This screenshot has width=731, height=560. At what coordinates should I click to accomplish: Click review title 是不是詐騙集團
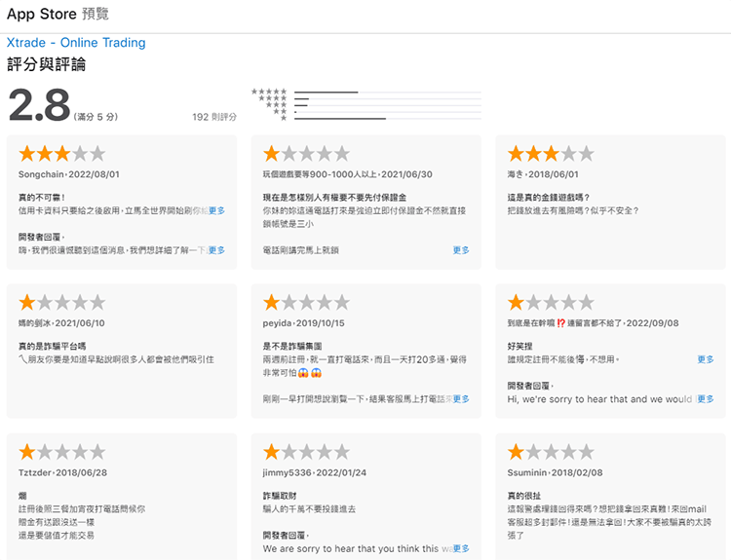pos(292,346)
